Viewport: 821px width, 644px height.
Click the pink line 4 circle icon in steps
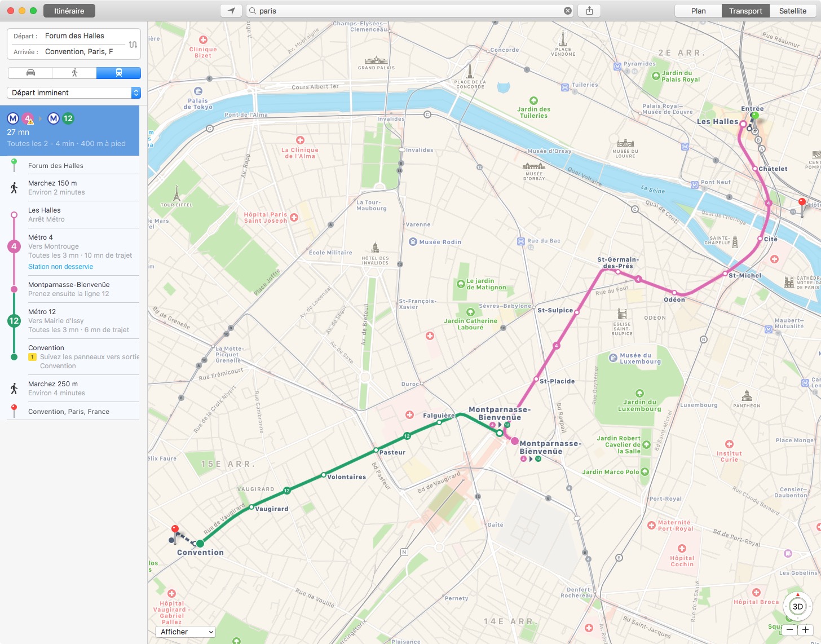[x=14, y=246]
